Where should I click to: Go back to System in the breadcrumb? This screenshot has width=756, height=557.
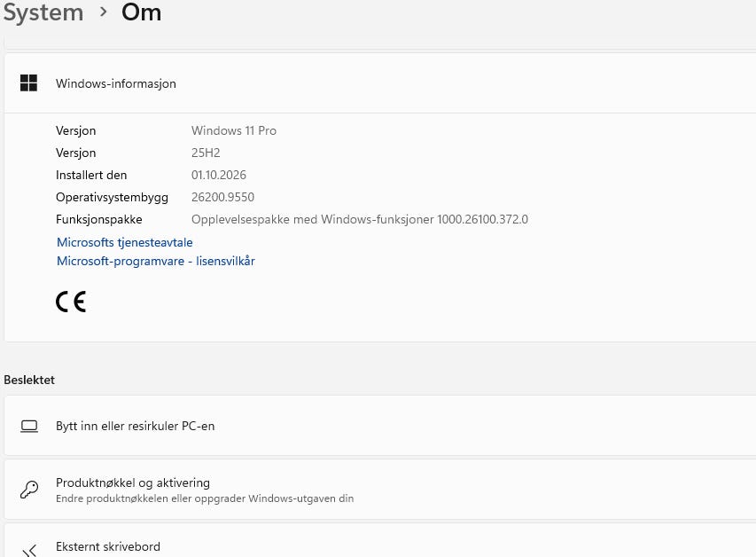[43, 12]
